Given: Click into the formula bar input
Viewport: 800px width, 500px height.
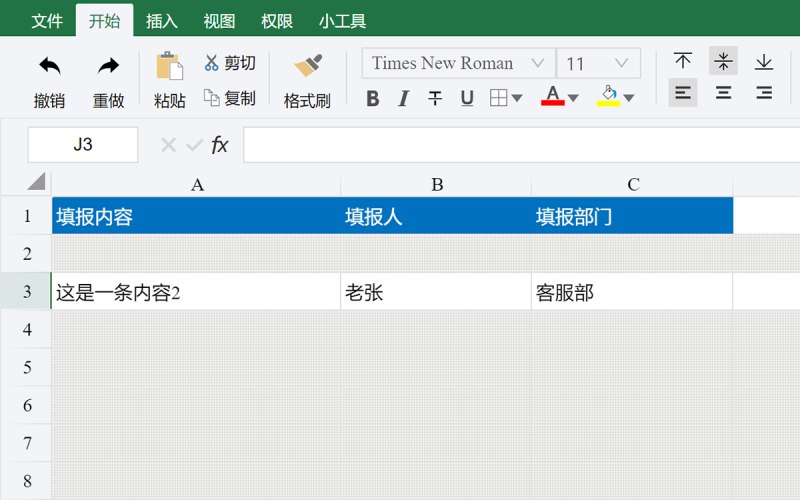Looking at the screenshot, I should point(521,145).
